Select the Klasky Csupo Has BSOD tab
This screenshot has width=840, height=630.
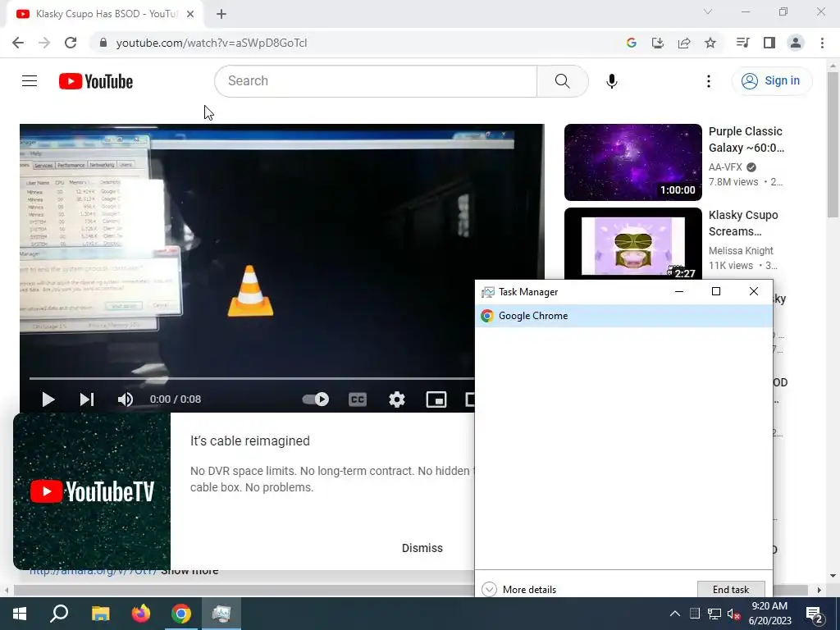pyautogui.click(x=105, y=14)
